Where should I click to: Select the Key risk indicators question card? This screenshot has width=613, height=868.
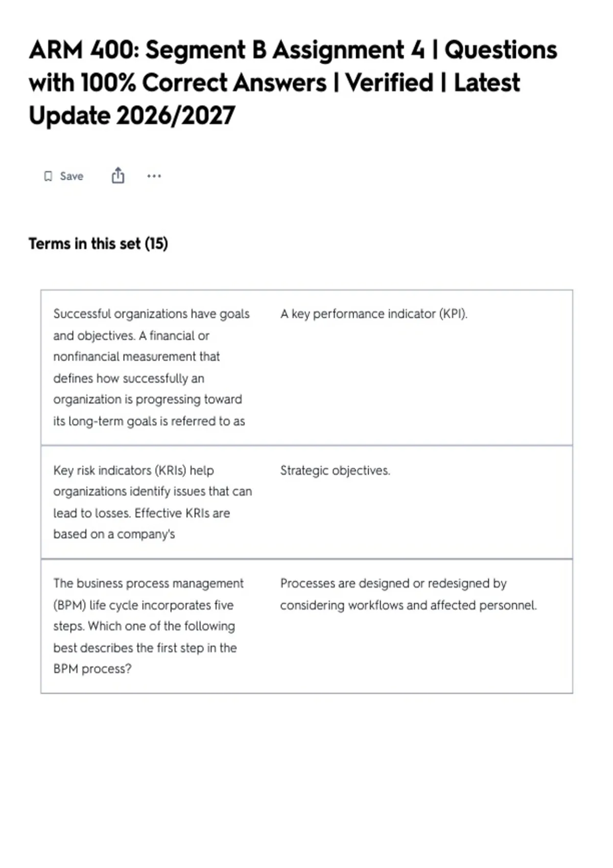pos(306,502)
